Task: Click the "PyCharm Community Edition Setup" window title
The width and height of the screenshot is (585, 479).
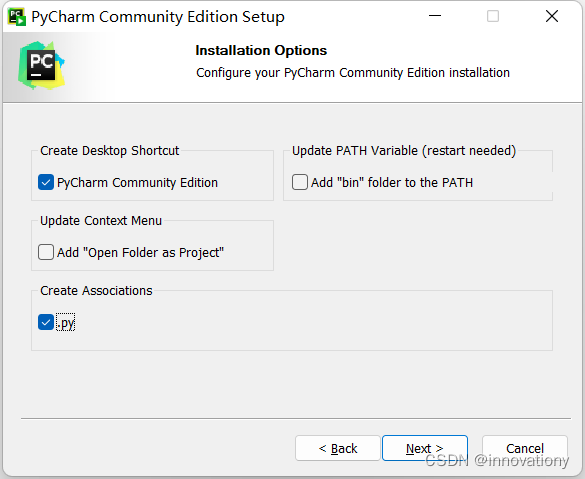Action: point(158,17)
